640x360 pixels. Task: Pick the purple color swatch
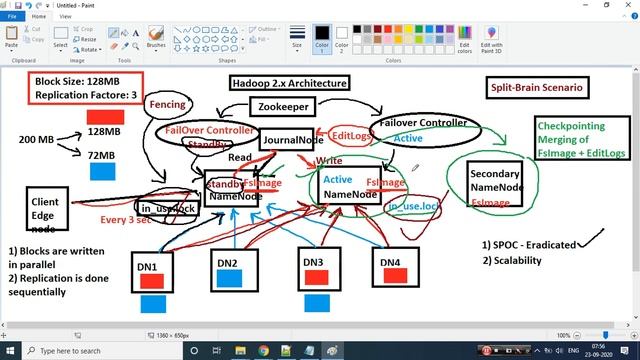[450, 29]
